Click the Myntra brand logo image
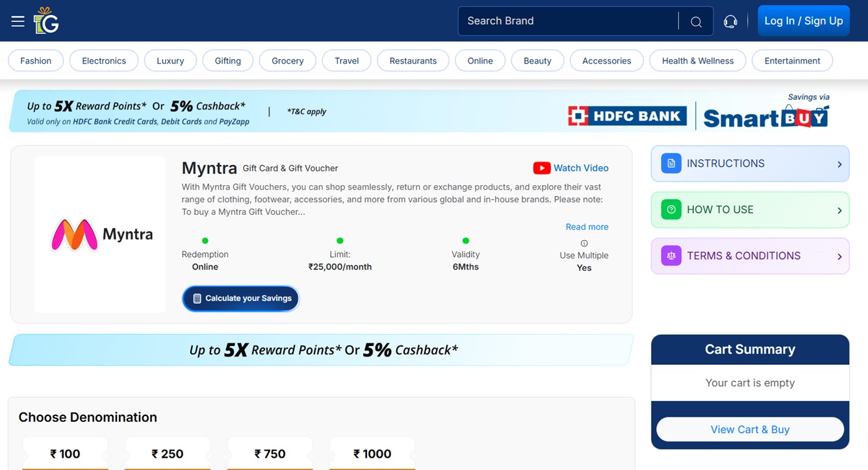 pyautogui.click(x=100, y=234)
